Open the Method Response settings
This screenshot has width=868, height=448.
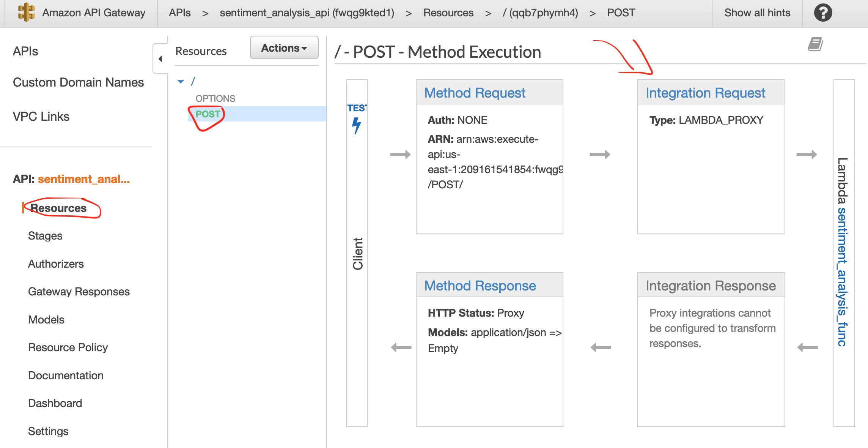point(480,286)
